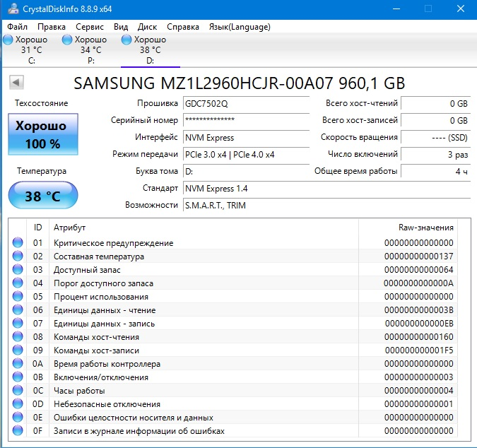The height and width of the screenshot is (448, 477).
Task: Click status orb for disk C:
Action: 8,40
